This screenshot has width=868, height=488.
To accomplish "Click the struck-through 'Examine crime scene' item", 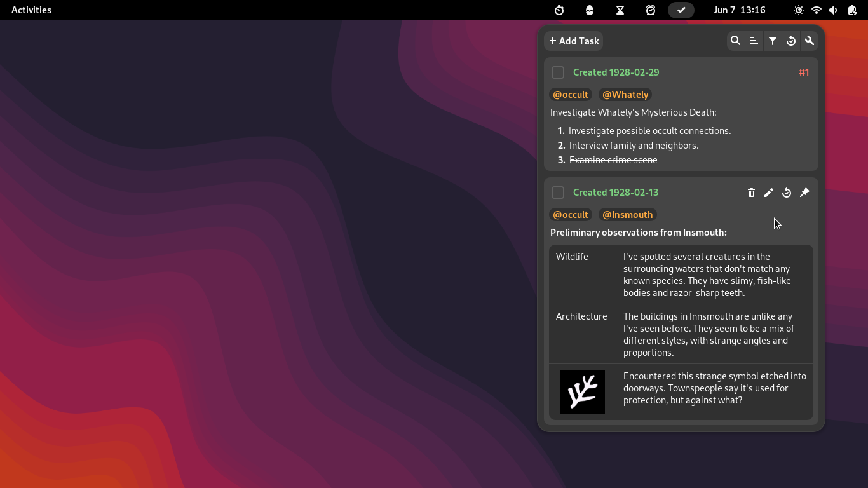I will tap(613, 160).
